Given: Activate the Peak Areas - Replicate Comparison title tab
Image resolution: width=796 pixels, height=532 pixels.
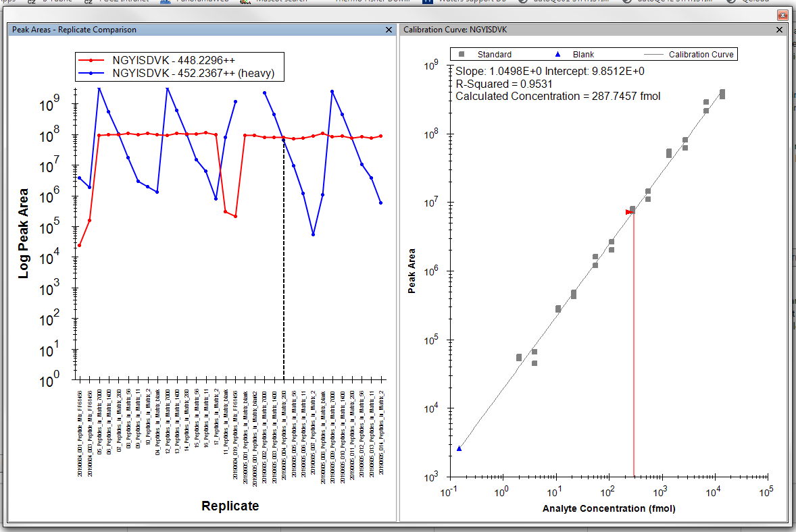Looking at the screenshot, I should [74, 30].
